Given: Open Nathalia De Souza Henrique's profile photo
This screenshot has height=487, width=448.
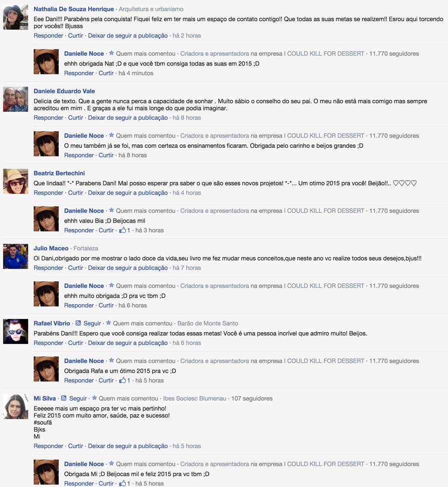Looking at the screenshot, I should [x=16, y=17].
